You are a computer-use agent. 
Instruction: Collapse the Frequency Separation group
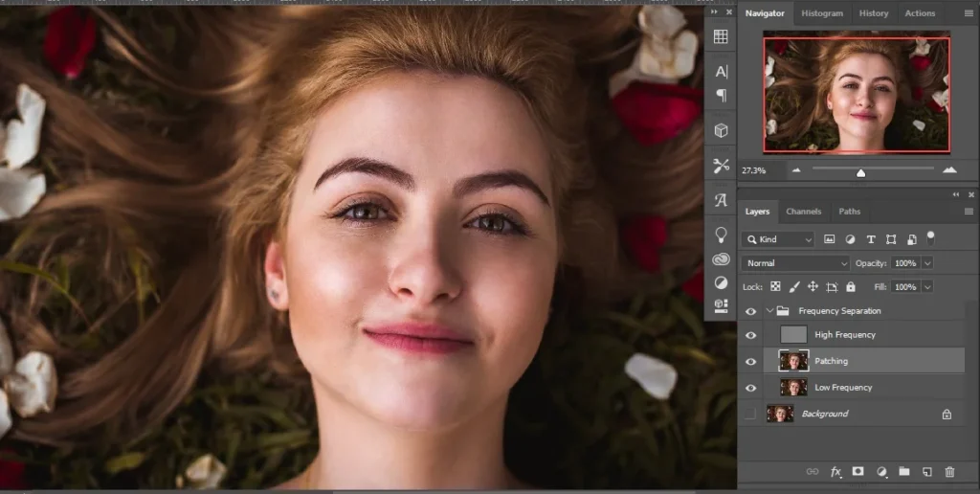(769, 311)
